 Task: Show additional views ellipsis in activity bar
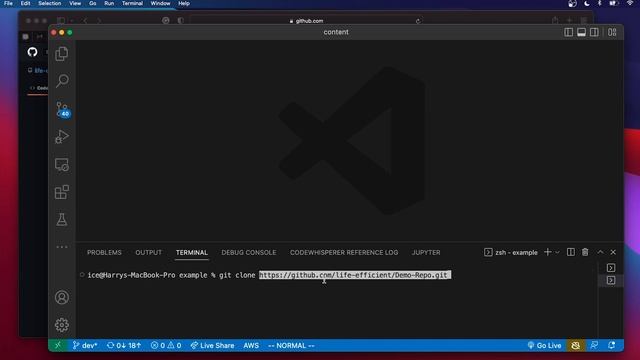[x=62, y=247]
